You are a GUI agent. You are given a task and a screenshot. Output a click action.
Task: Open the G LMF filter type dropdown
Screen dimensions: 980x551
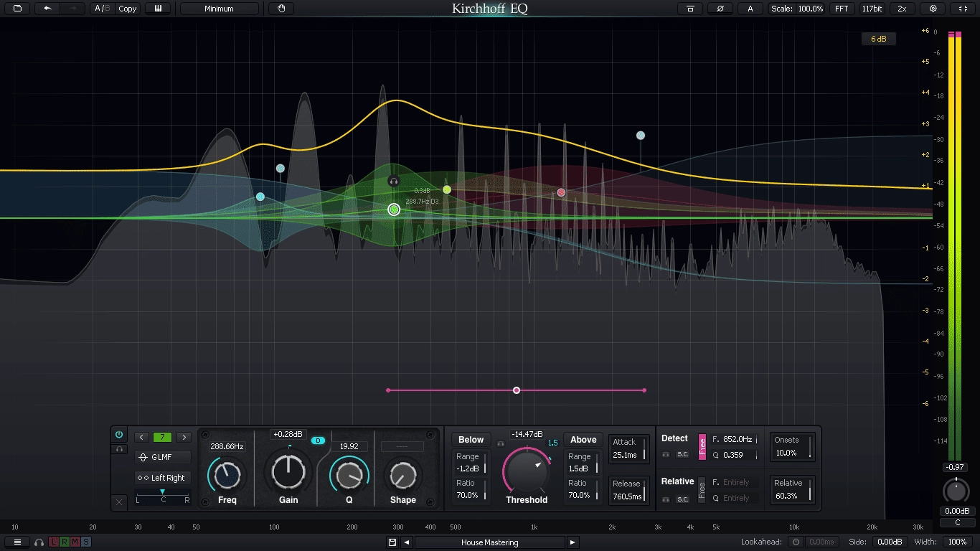tap(163, 457)
